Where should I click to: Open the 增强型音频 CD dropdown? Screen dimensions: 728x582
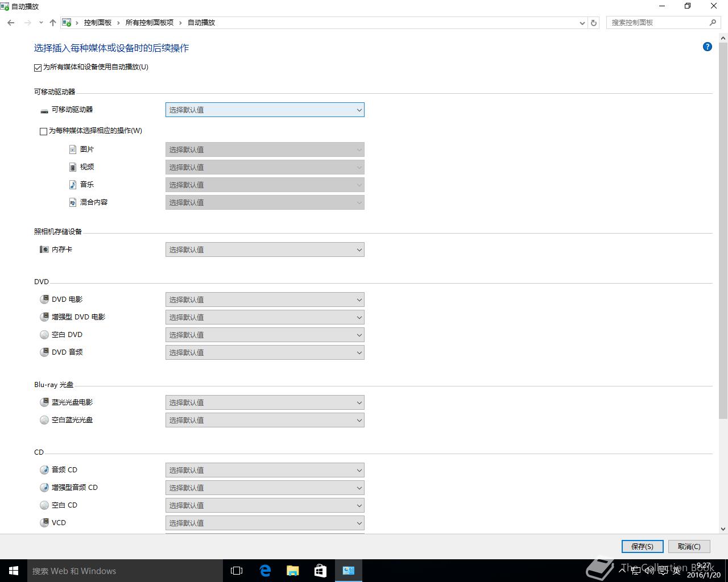point(265,488)
